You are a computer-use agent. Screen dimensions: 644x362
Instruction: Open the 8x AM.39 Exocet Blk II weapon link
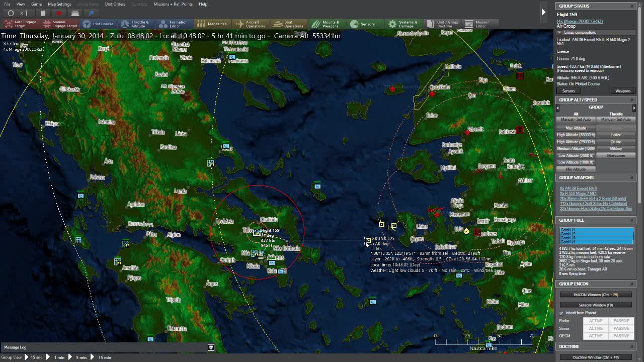pyautogui.click(x=579, y=189)
